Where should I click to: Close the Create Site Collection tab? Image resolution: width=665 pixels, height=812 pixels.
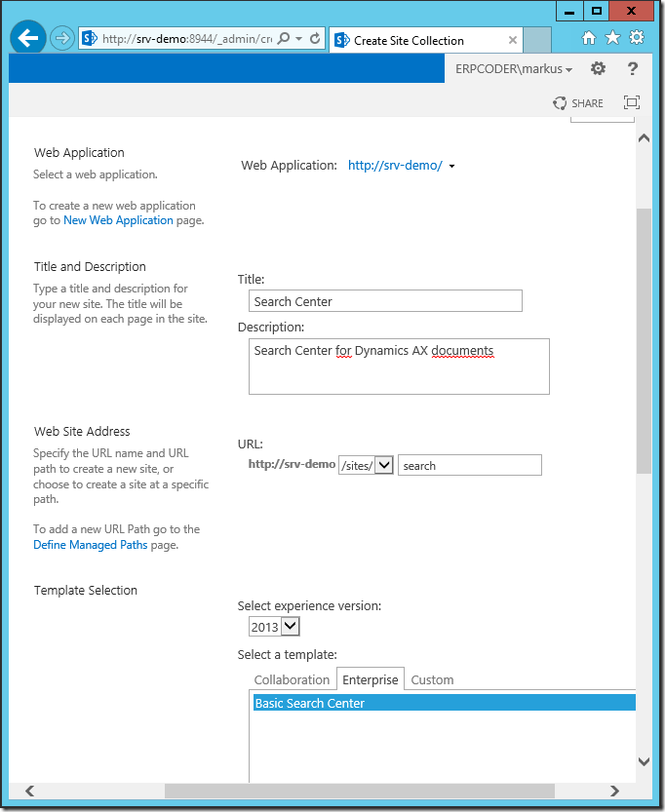[x=513, y=40]
